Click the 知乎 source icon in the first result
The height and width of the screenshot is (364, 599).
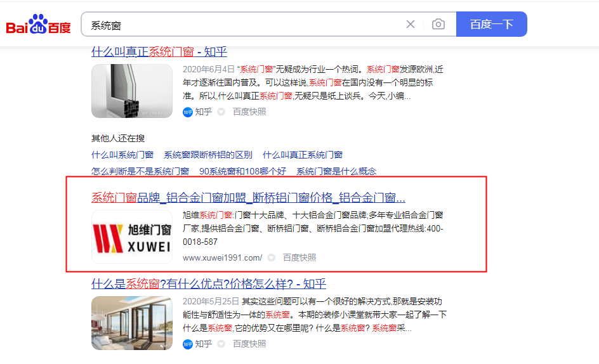click(x=188, y=112)
